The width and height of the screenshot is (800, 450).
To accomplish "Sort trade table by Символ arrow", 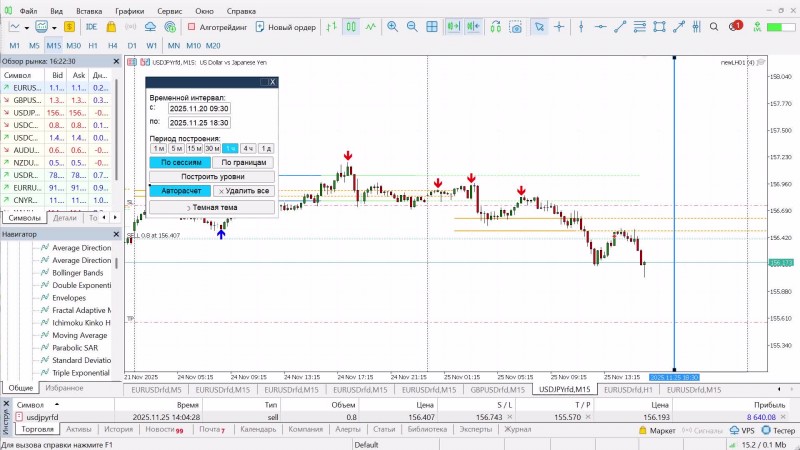I will click(57, 404).
